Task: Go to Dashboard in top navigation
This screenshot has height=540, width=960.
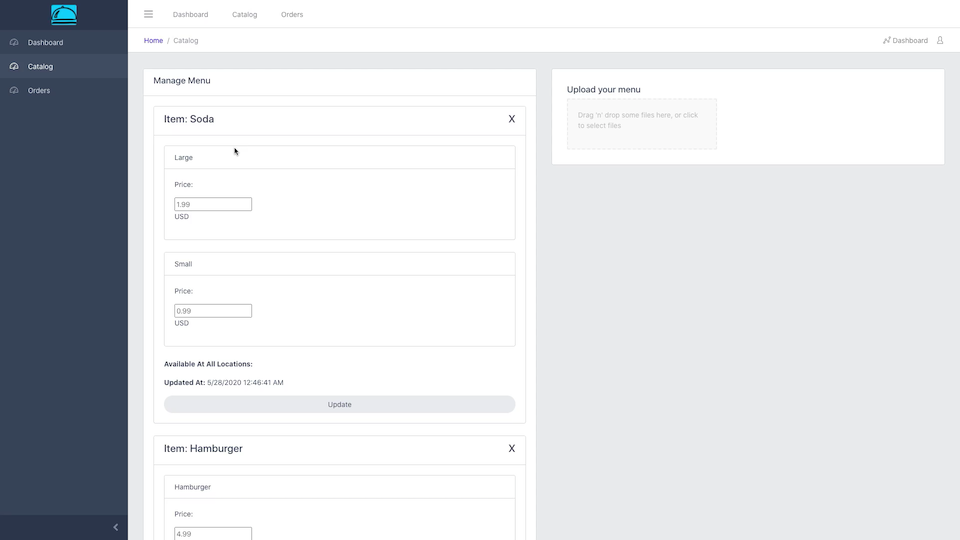Action: tap(190, 14)
